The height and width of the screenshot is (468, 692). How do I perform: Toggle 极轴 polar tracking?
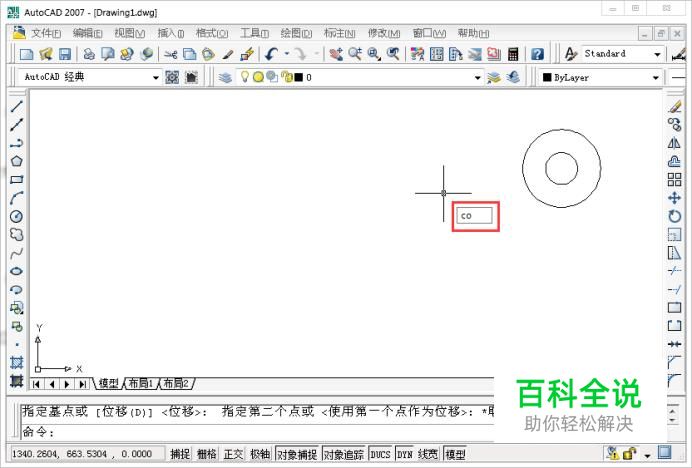click(x=260, y=454)
